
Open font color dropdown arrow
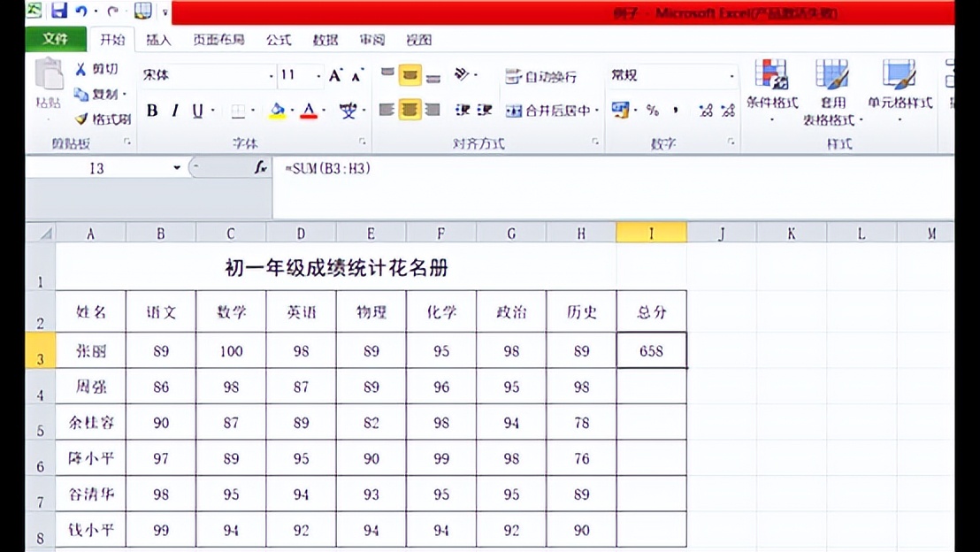tap(324, 111)
